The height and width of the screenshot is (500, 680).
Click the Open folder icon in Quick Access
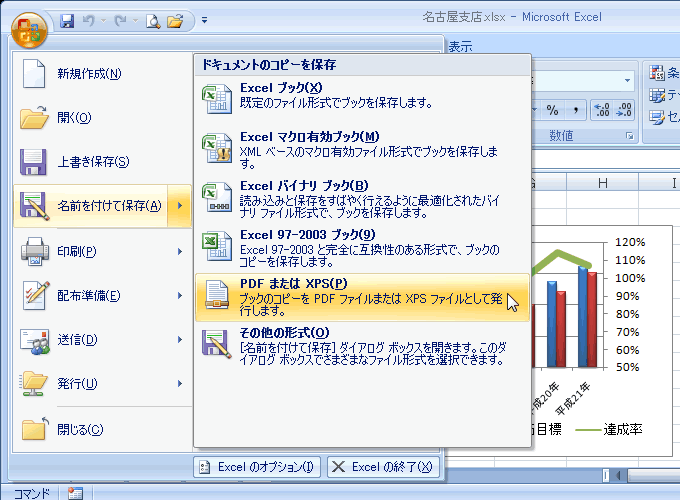click(176, 21)
